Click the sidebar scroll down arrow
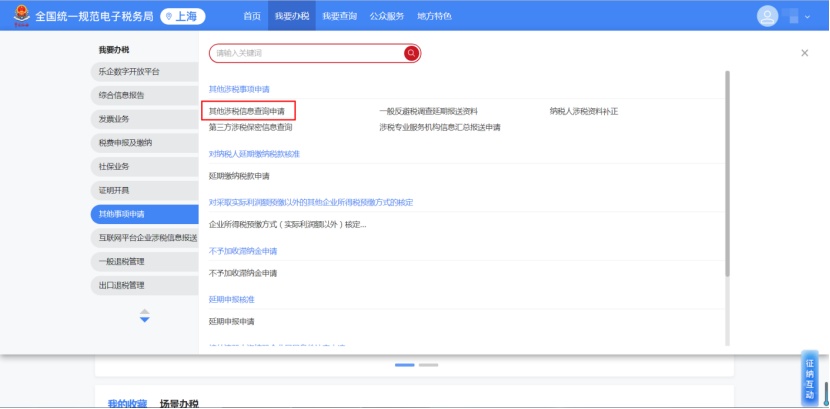The image size is (830, 409). tap(144, 319)
